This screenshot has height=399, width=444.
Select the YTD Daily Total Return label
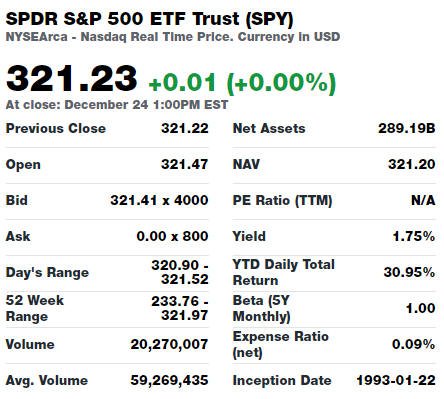(x=283, y=272)
